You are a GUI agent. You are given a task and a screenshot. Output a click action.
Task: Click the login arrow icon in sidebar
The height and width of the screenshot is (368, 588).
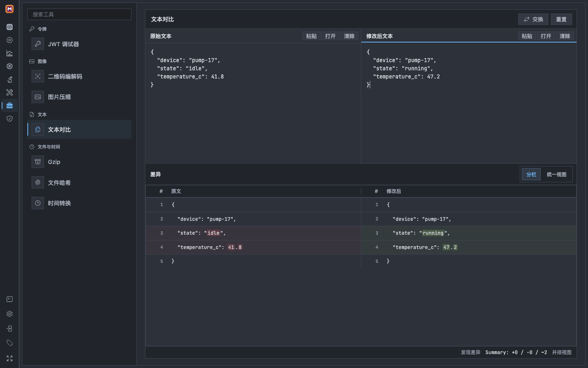point(9,329)
